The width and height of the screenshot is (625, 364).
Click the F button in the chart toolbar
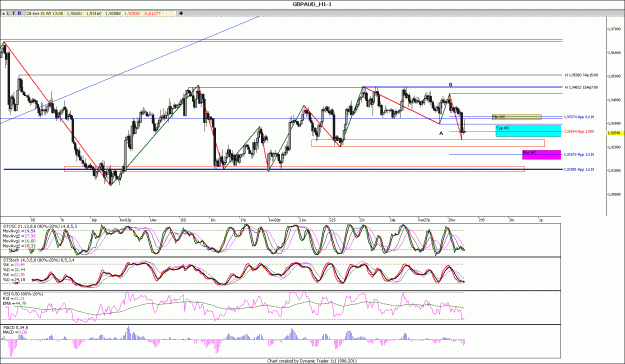[x=14, y=14]
